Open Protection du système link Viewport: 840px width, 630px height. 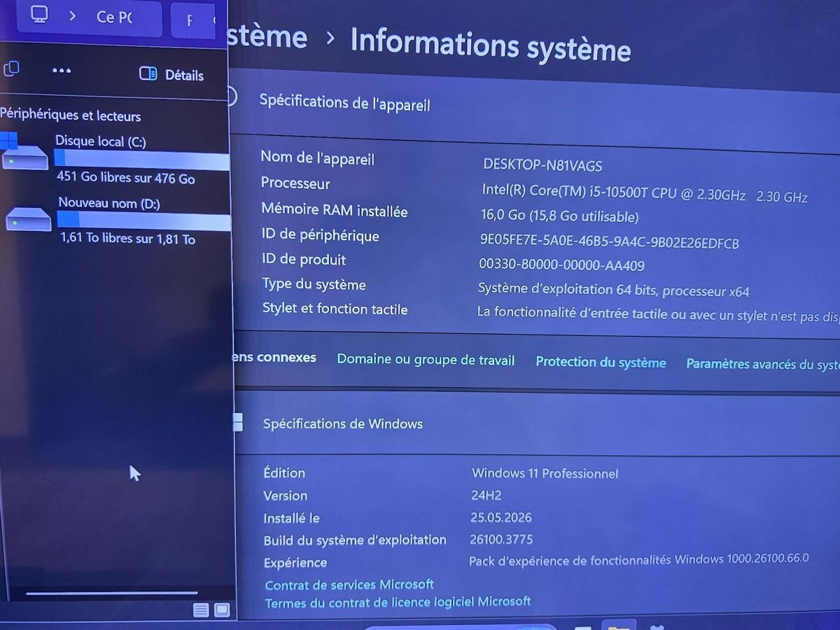pos(601,362)
